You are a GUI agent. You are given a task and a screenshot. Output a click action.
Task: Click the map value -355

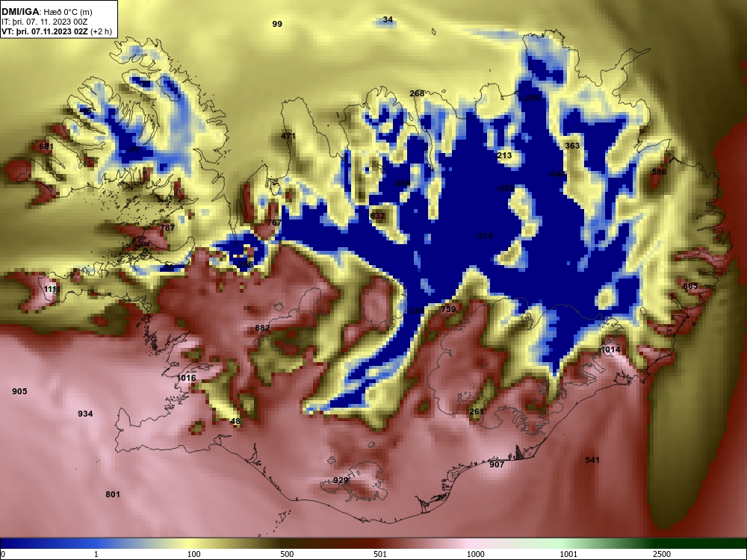coord(505,188)
